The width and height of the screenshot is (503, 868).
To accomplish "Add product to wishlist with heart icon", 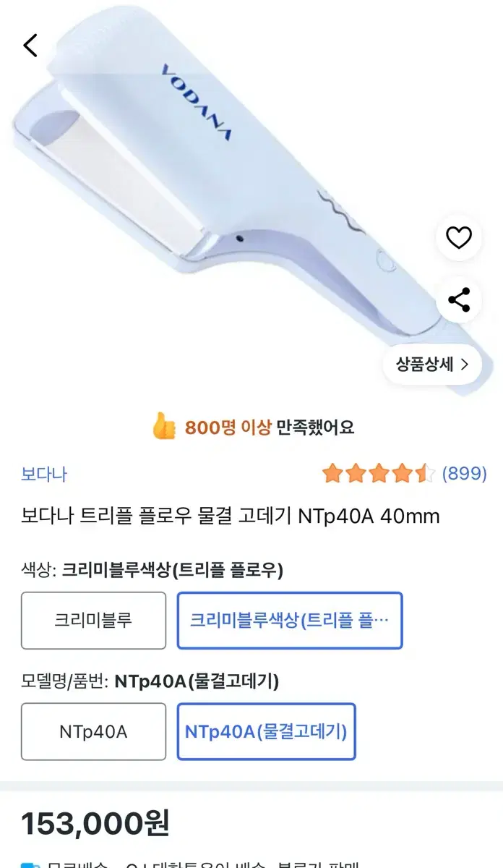I will tap(459, 237).
